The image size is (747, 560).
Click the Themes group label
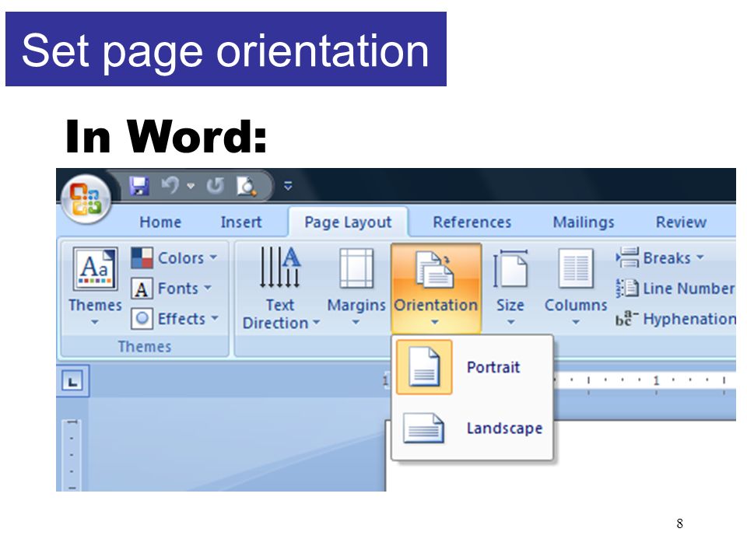point(145,347)
